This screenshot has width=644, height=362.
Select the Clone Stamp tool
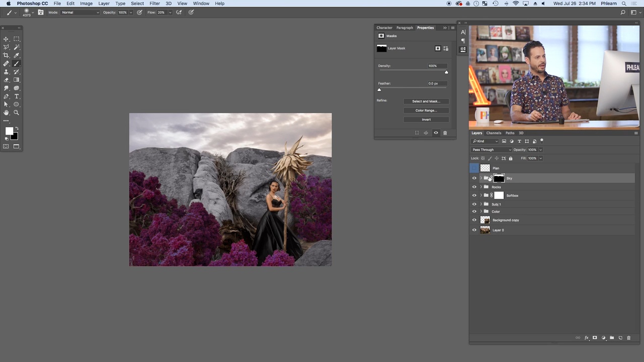[x=6, y=71]
